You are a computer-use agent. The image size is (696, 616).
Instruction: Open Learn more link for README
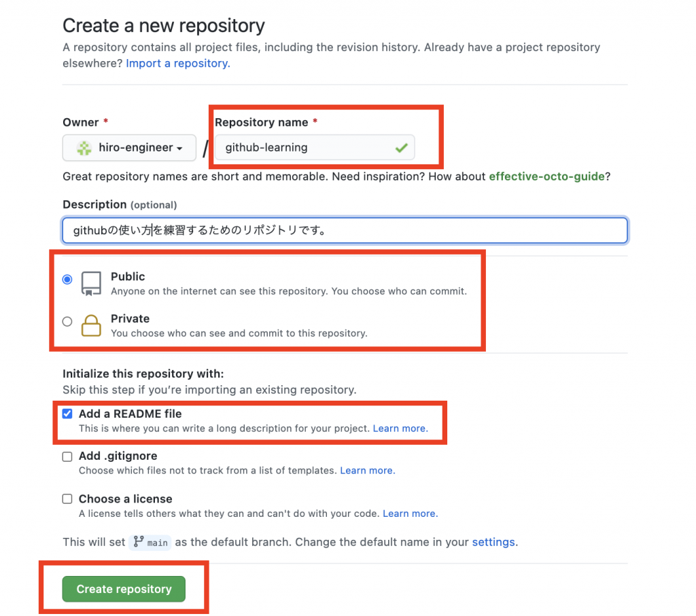coord(400,429)
